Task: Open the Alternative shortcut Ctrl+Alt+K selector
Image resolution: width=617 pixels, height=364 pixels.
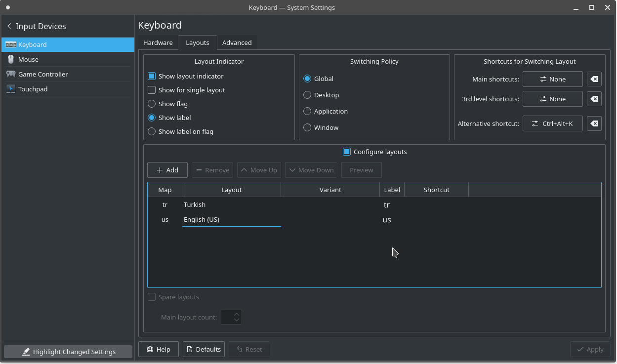Action: coord(552,123)
